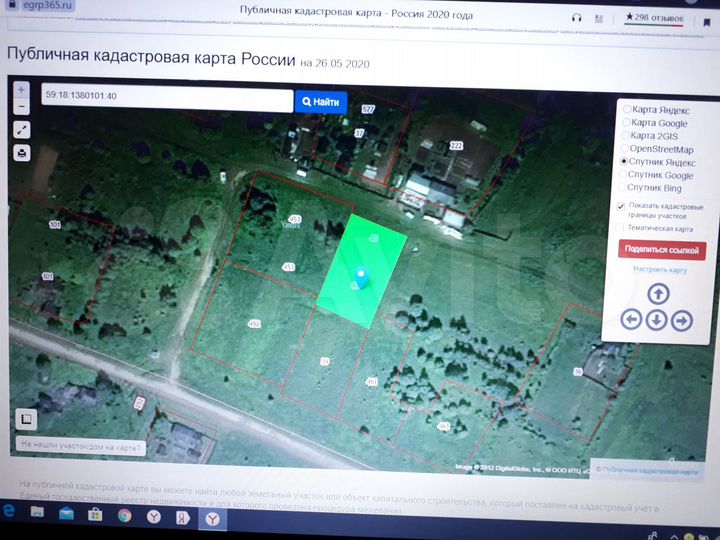Click the Найти search button
Viewport: 720px width, 540px height.
(x=321, y=102)
